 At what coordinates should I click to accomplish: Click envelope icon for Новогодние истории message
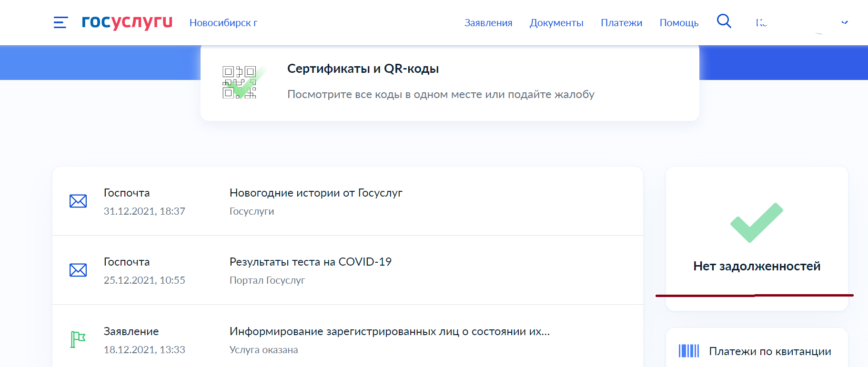pos(78,201)
